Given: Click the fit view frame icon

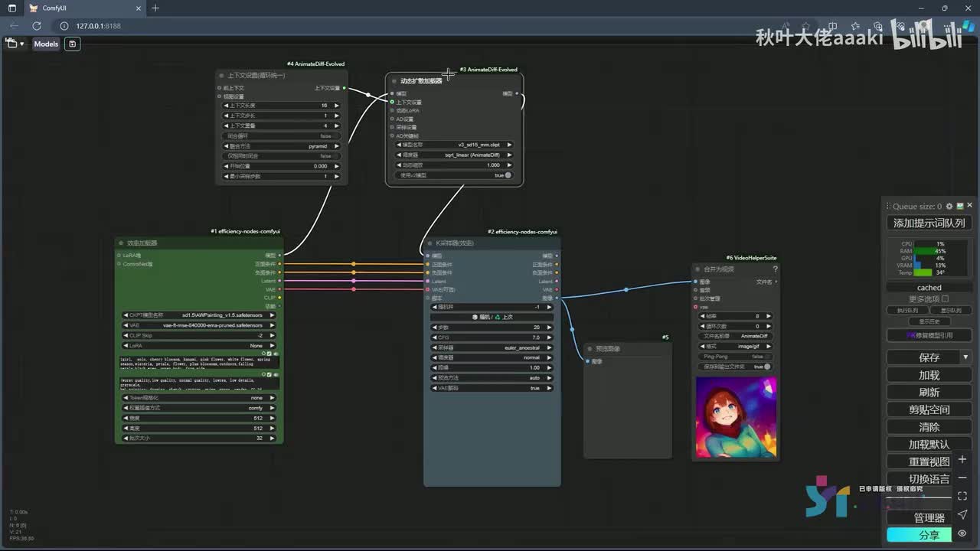Looking at the screenshot, I should [962, 496].
